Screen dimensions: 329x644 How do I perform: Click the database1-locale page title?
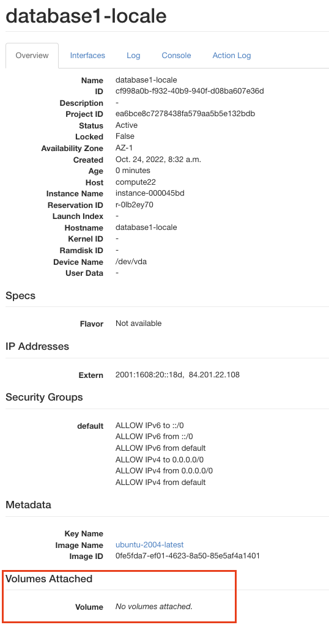point(86,16)
